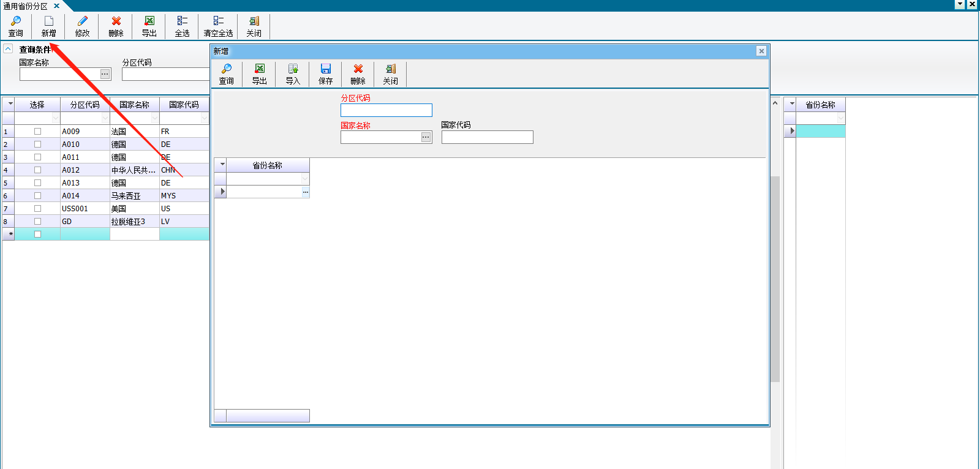Select cell USS001
980x469 pixels.
click(85, 209)
